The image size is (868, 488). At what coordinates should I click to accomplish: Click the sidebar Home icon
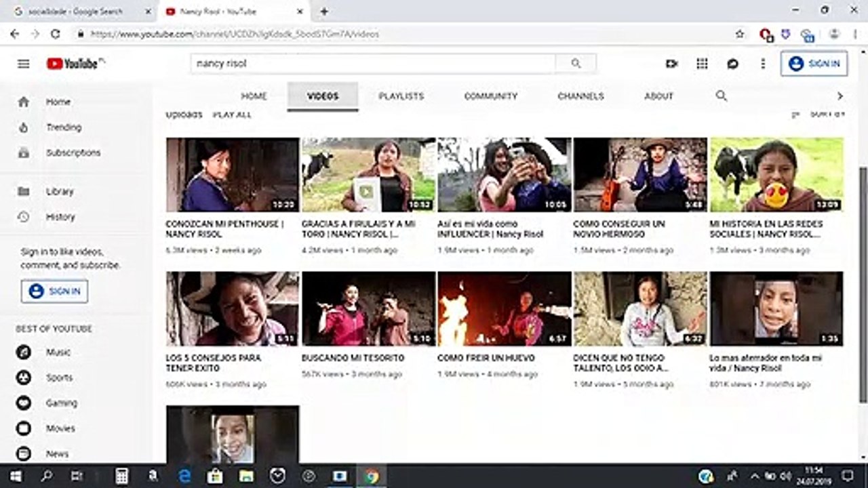point(24,102)
